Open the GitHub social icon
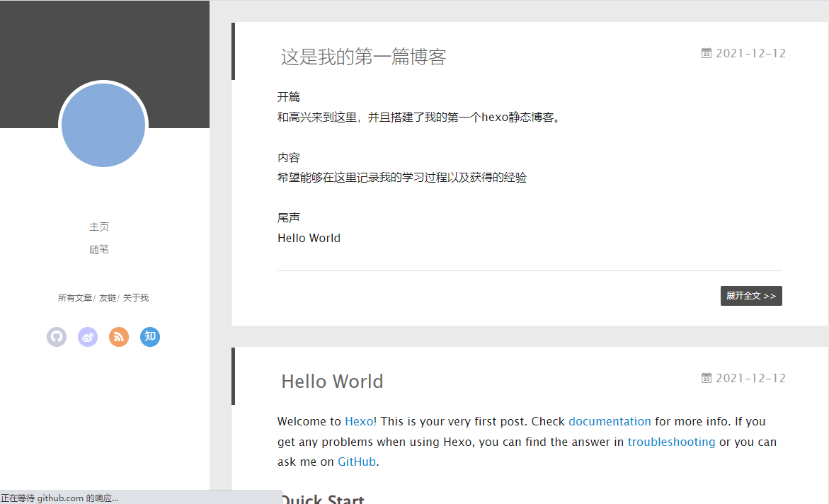This screenshot has width=829, height=504. 57,337
